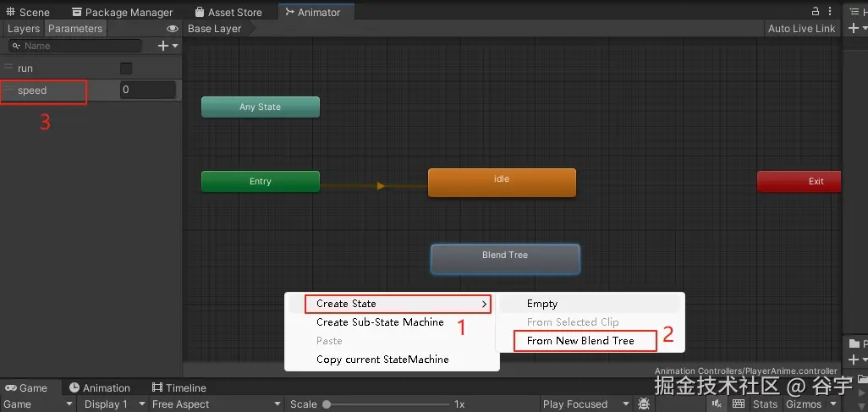Toggle the Auto Live Link button
Screen dimensions: 868x412
coord(801,29)
